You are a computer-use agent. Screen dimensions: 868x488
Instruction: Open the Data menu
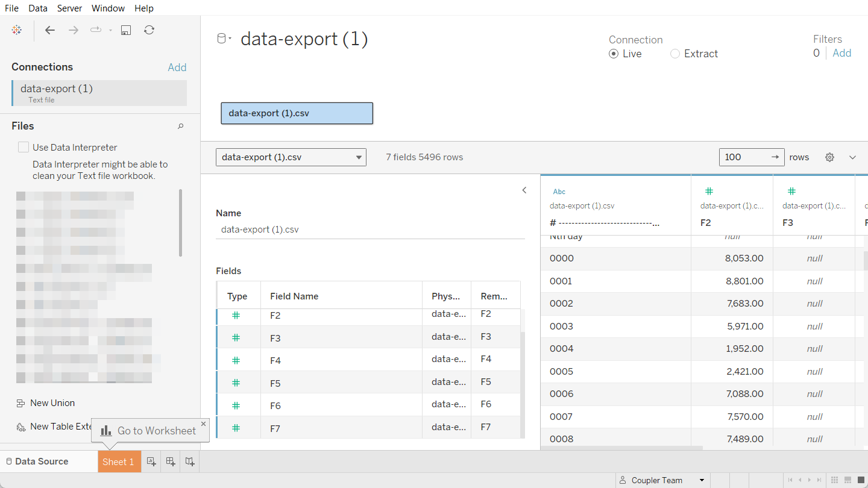point(37,8)
